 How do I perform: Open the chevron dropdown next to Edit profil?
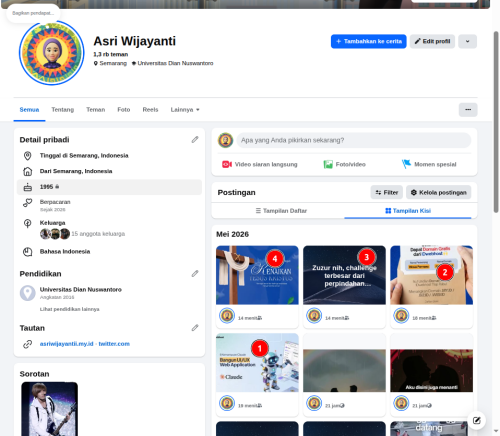[x=467, y=41]
